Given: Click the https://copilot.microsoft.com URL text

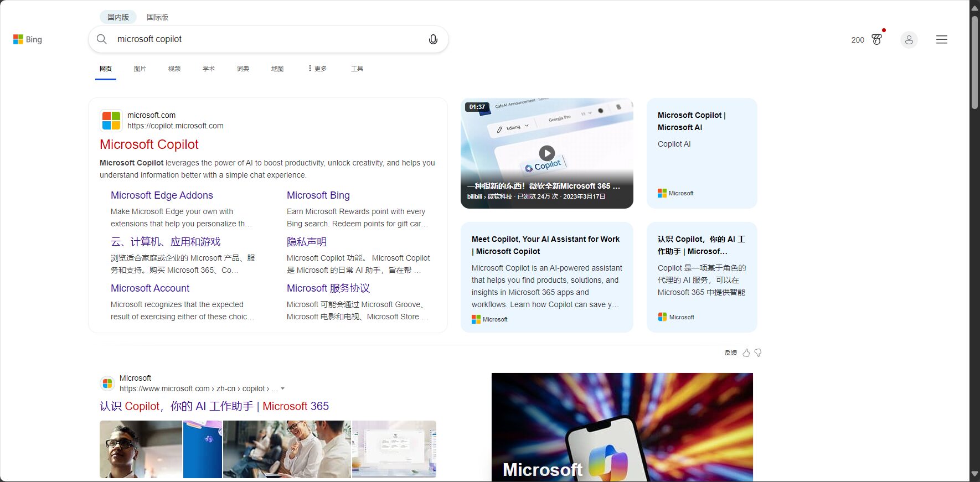Looking at the screenshot, I should pos(176,126).
